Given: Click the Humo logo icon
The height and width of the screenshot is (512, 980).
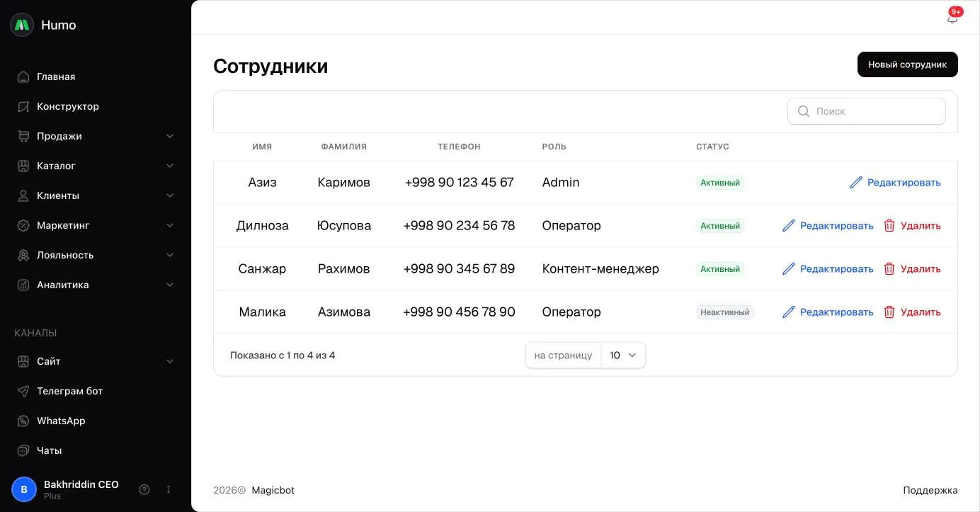Looking at the screenshot, I should 22,25.
